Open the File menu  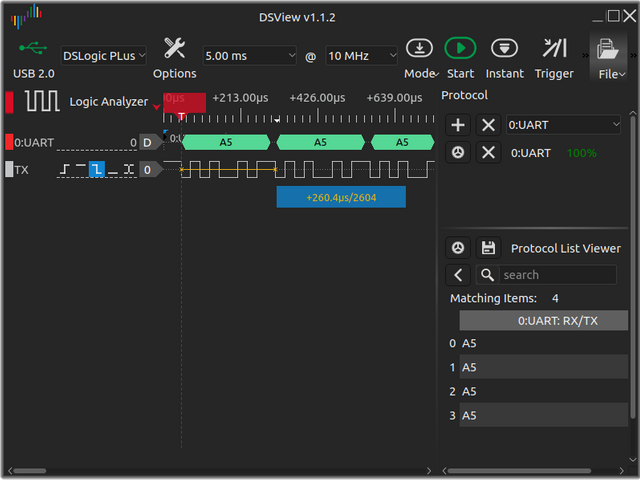607,56
